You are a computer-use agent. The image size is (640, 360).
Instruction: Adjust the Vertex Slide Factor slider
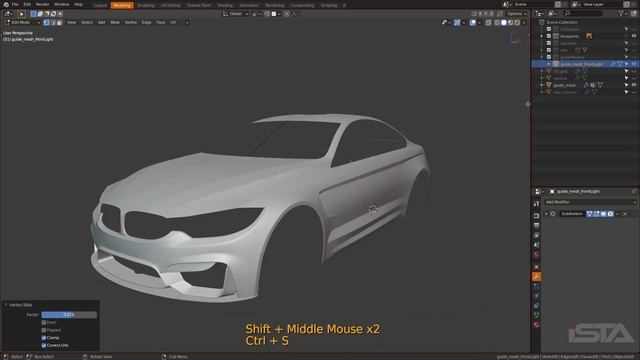69,315
